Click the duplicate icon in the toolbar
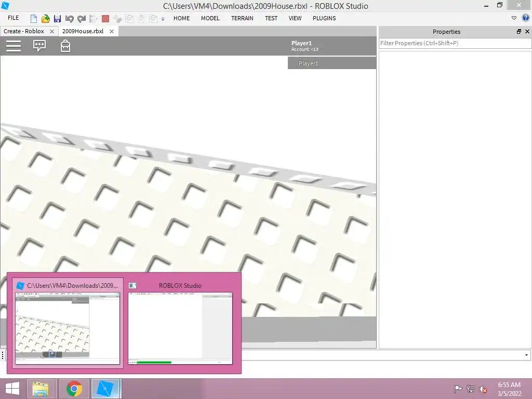 coord(153,19)
